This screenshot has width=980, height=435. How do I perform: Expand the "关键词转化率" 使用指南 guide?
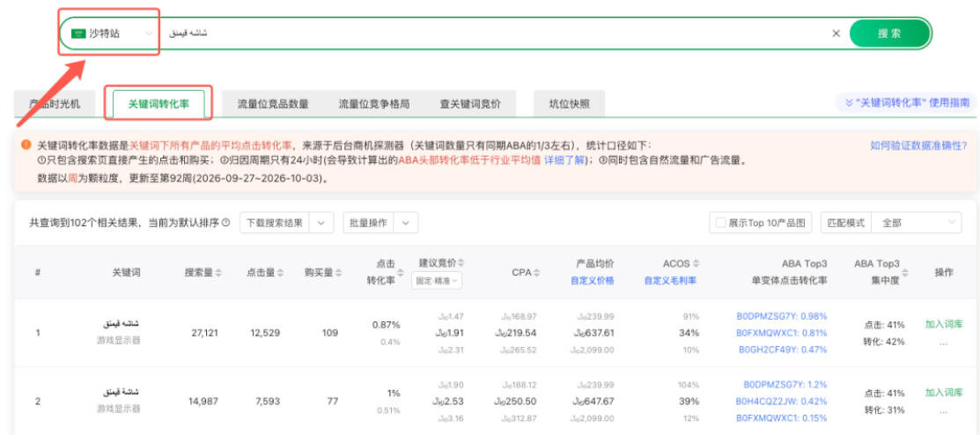(907, 102)
